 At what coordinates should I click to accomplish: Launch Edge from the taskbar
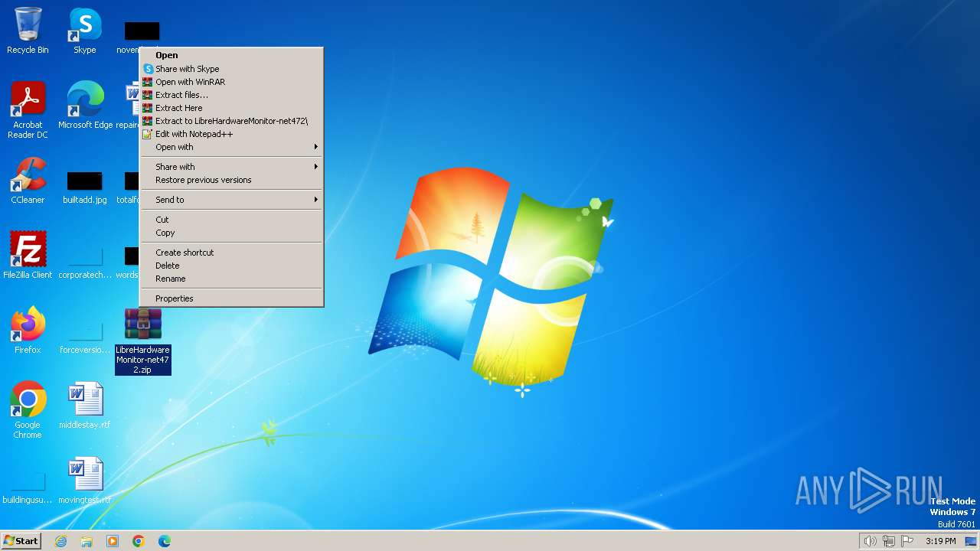[165, 541]
